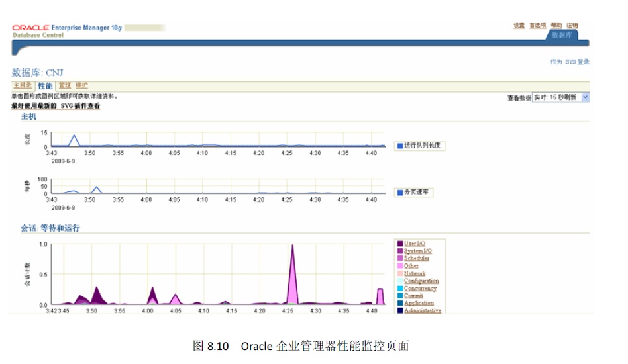Screen dimensions: 628x364
Task: Select the 数据库 tab in blue header
Action: (562, 35)
